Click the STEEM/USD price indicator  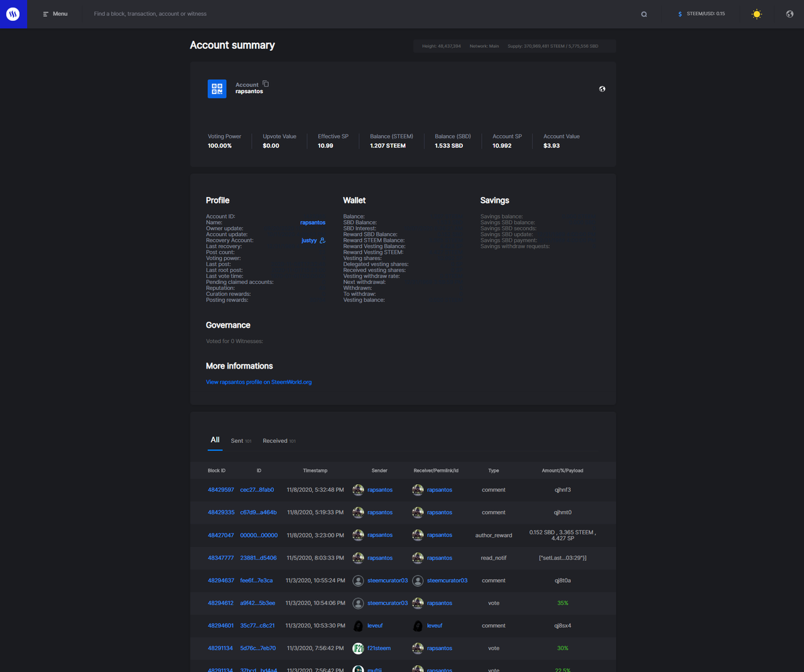(701, 14)
